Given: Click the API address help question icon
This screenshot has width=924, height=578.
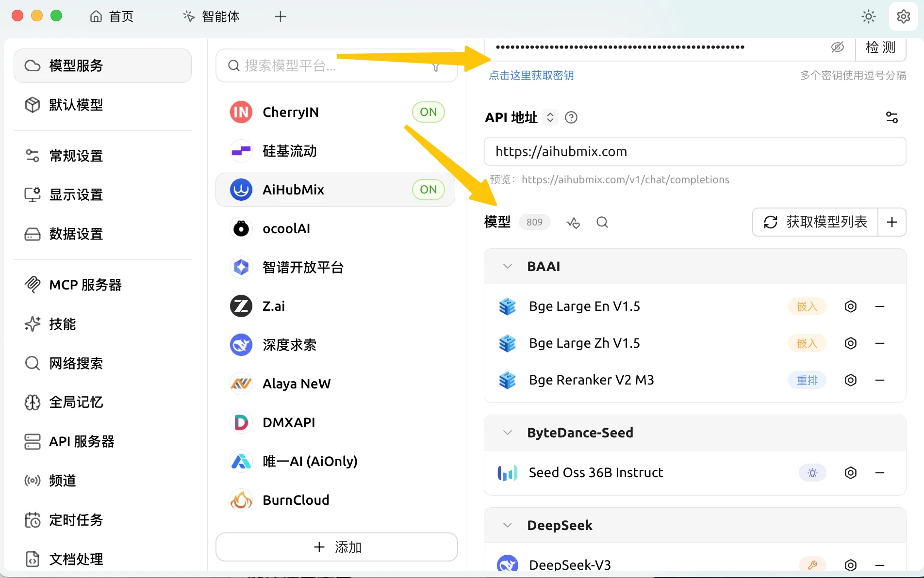Looking at the screenshot, I should click(x=571, y=117).
